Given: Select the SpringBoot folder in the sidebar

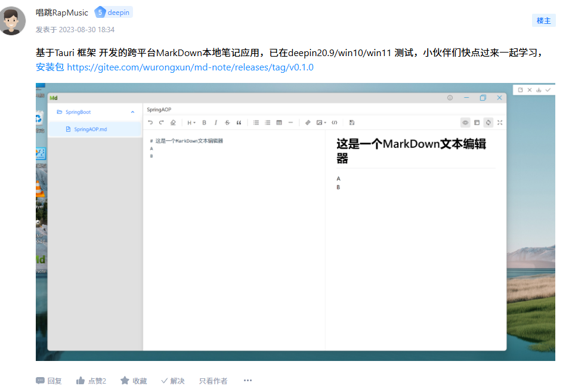Looking at the screenshot, I should [95, 112].
